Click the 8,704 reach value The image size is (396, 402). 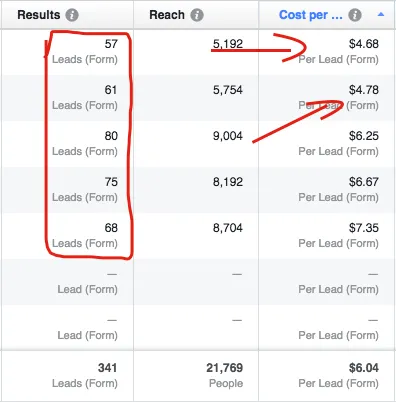click(x=228, y=228)
